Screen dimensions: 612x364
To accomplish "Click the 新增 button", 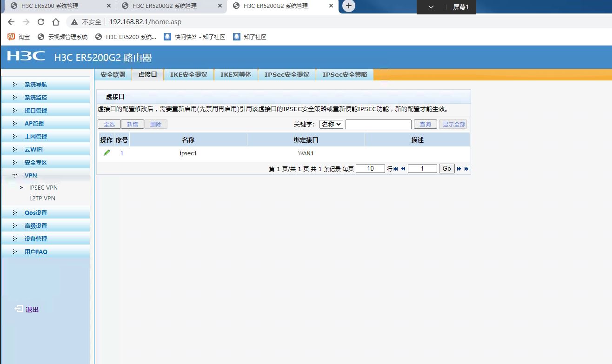I will (133, 124).
